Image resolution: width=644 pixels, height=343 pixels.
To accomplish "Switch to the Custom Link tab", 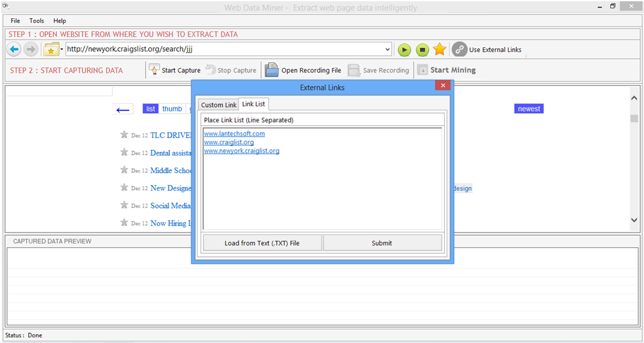I will pyautogui.click(x=219, y=105).
